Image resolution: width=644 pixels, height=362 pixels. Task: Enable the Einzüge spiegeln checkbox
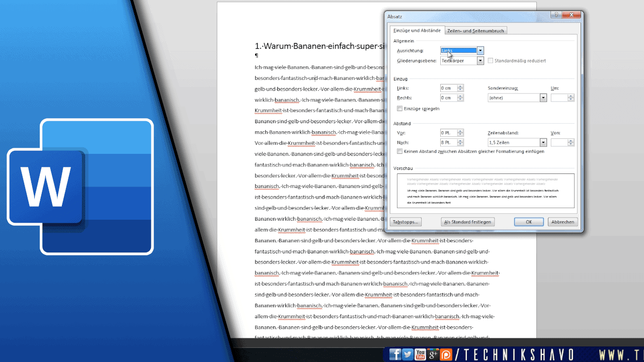click(x=400, y=109)
